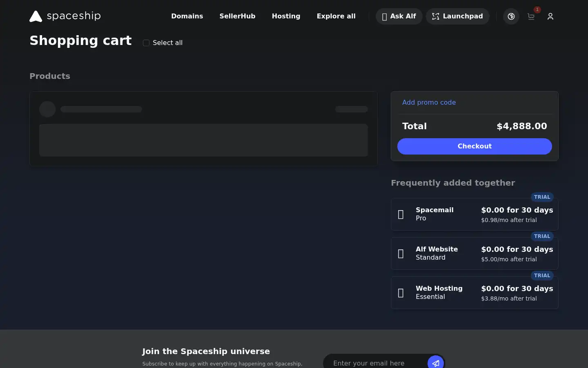
Task: Open the Explore all menu
Action: click(x=336, y=16)
